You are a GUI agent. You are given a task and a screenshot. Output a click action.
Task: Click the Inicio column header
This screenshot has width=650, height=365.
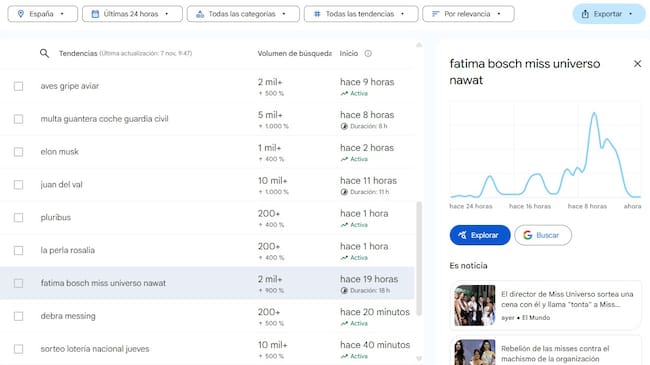pos(349,54)
